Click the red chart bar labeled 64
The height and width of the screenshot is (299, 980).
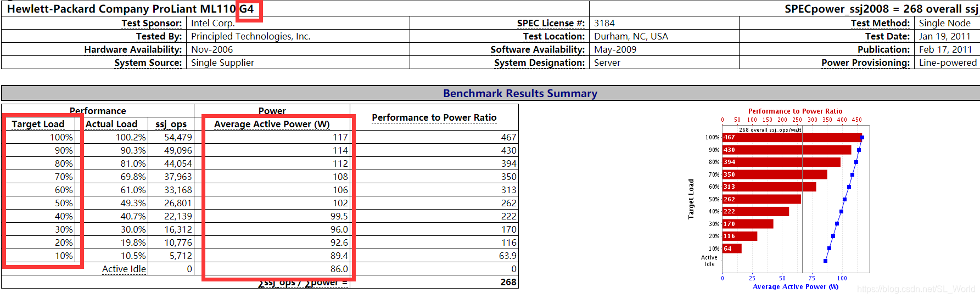pyautogui.click(x=732, y=249)
